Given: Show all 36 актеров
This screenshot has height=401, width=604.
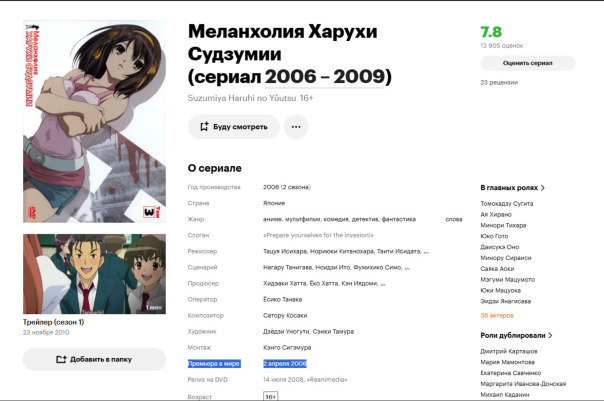Looking at the screenshot, I should click(x=497, y=315).
